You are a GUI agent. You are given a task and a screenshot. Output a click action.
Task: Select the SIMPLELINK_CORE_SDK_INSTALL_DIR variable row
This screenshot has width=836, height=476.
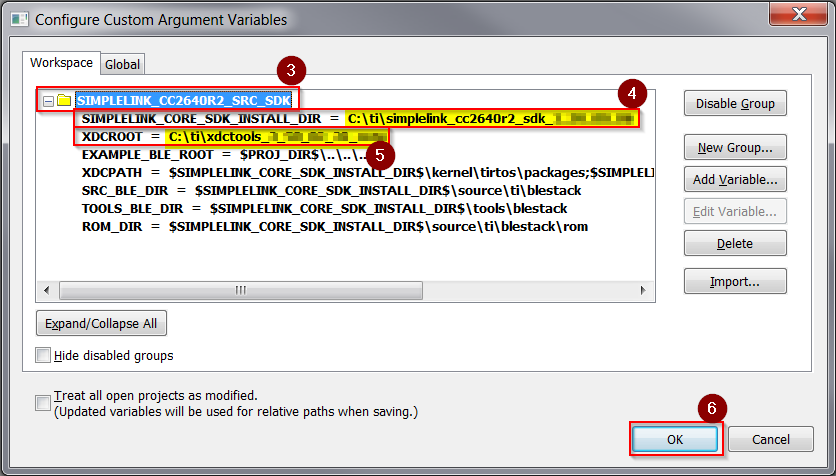tap(359, 118)
